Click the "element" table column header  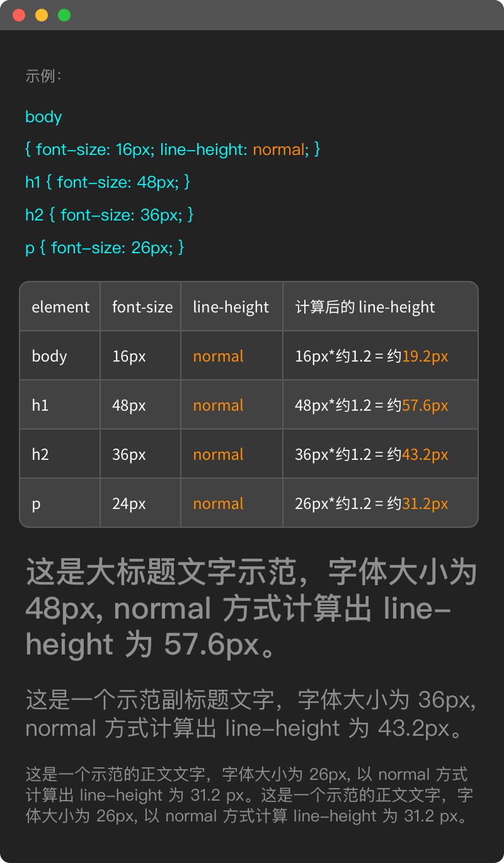60,307
